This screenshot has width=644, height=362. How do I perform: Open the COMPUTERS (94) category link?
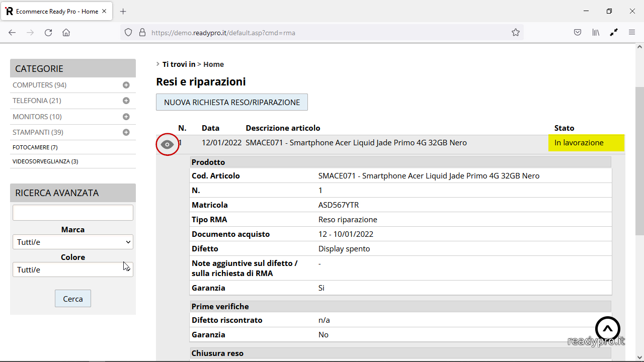[x=40, y=85]
